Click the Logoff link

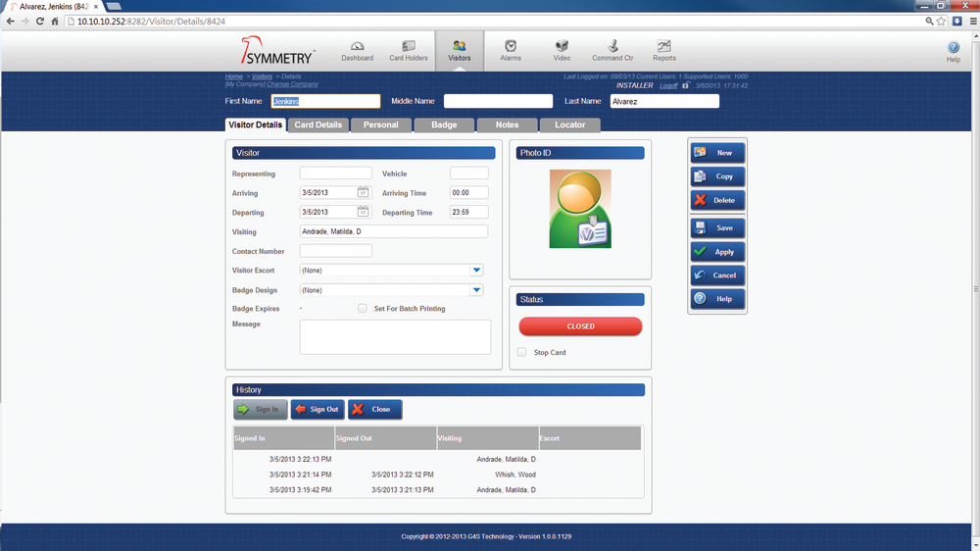[668, 85]
